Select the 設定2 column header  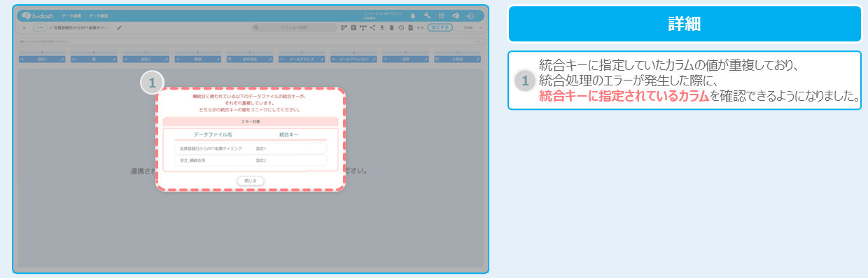146,59
